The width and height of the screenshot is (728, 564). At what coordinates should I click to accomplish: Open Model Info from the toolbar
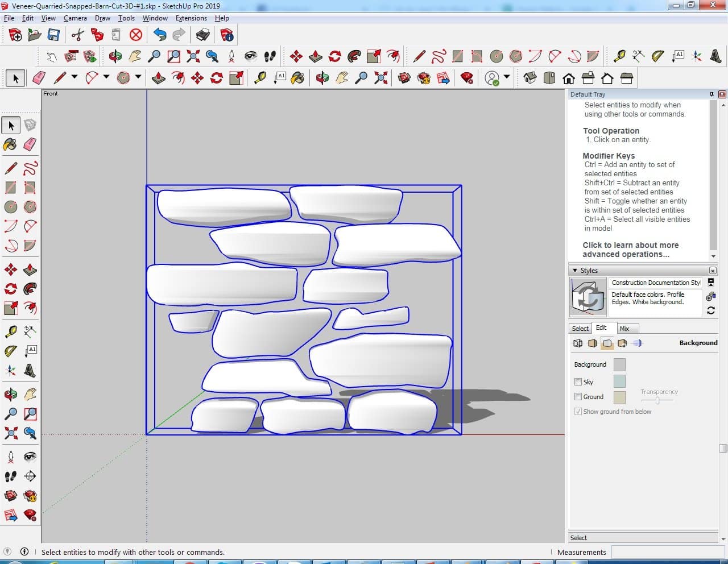[x=227, y=35]
